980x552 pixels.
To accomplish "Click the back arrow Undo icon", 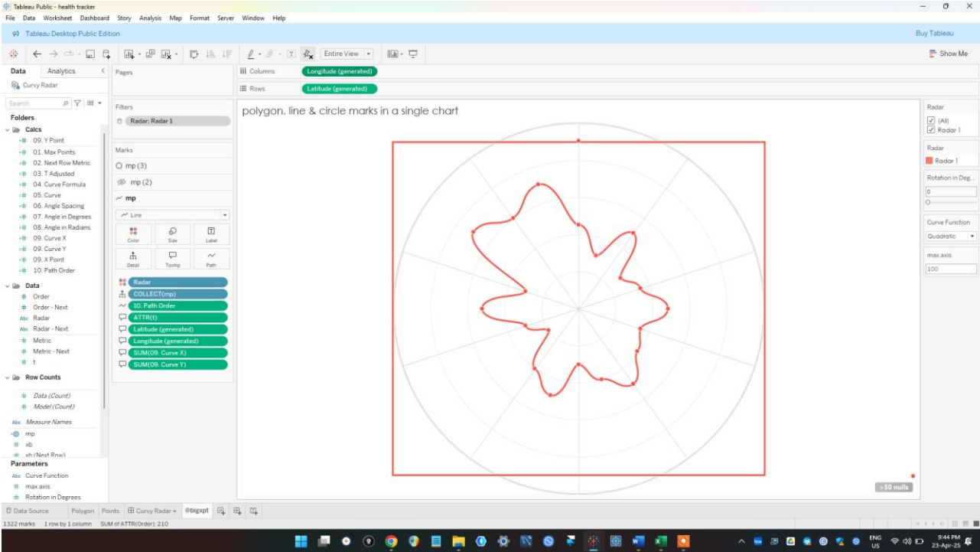I will (x=37, y=54).
